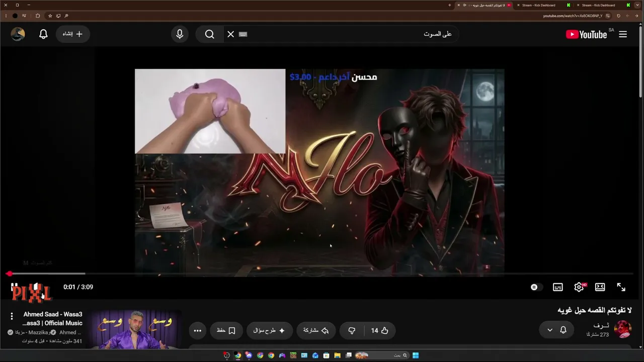Submit search with the magnifier button
Viewport: 644px width, 362px height.
click(x=210, y=34)
